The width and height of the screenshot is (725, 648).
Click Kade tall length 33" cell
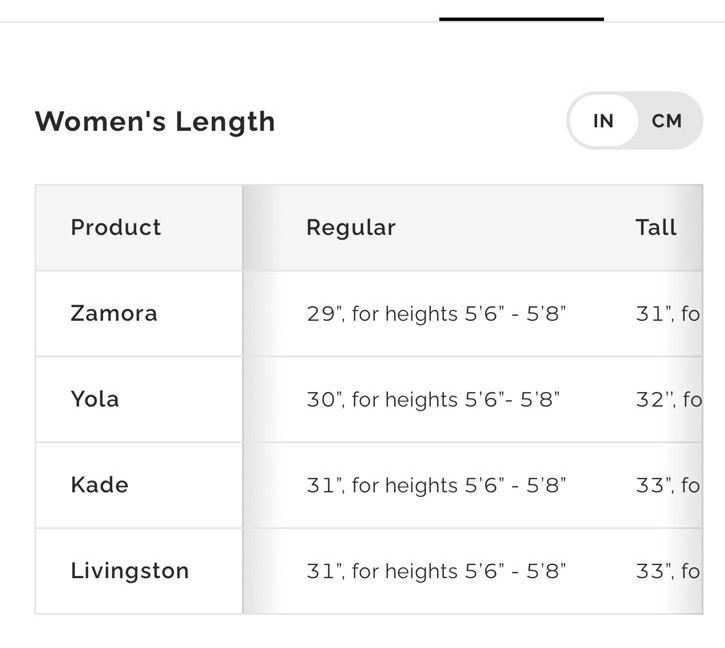669,485
